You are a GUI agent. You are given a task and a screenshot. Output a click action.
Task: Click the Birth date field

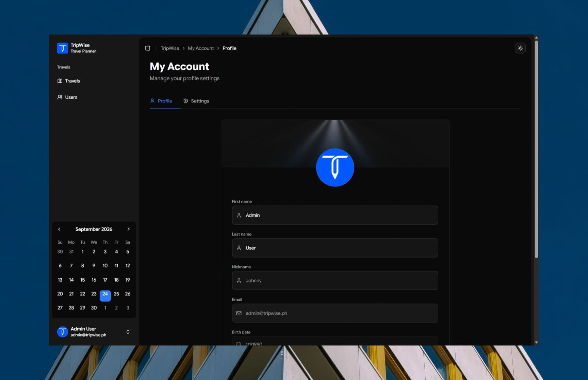(335, 341)
